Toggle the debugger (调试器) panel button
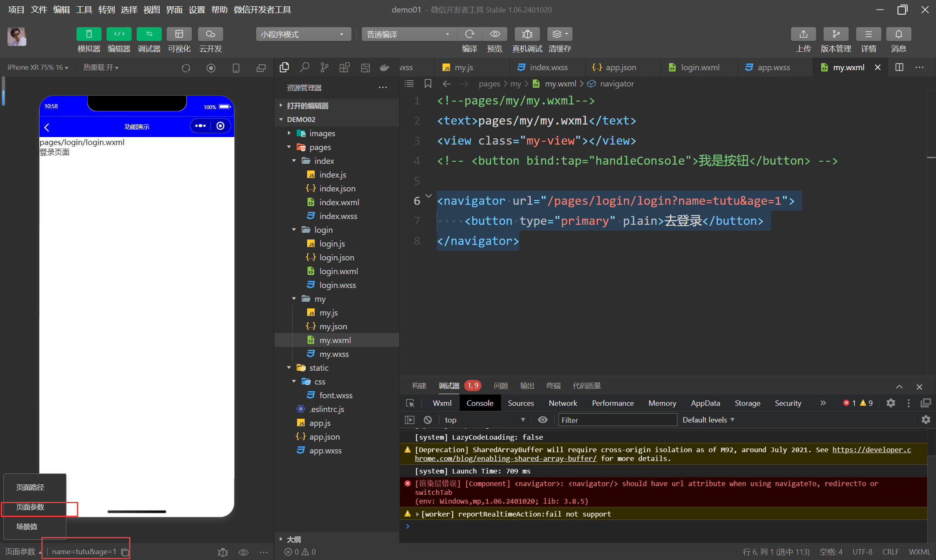936x560 pixels. [x=149, y=34]
